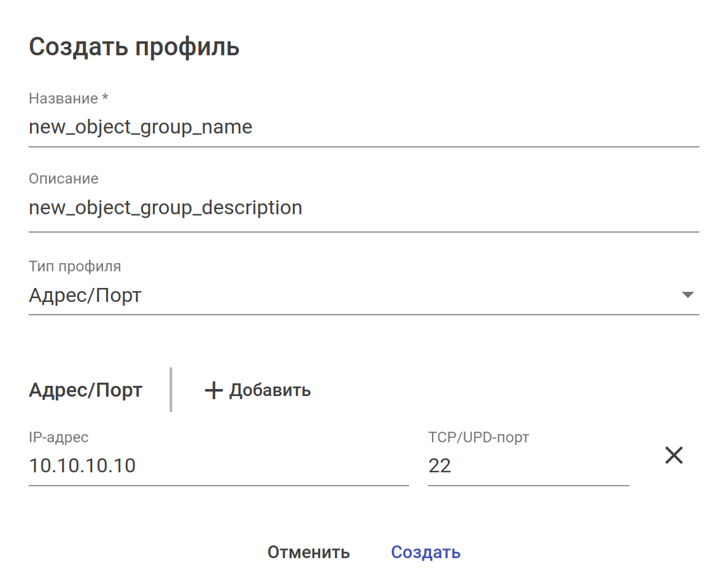
Task: Click the required asterisk next to Название
Action: pyautogui.click(x=105, y=99)
